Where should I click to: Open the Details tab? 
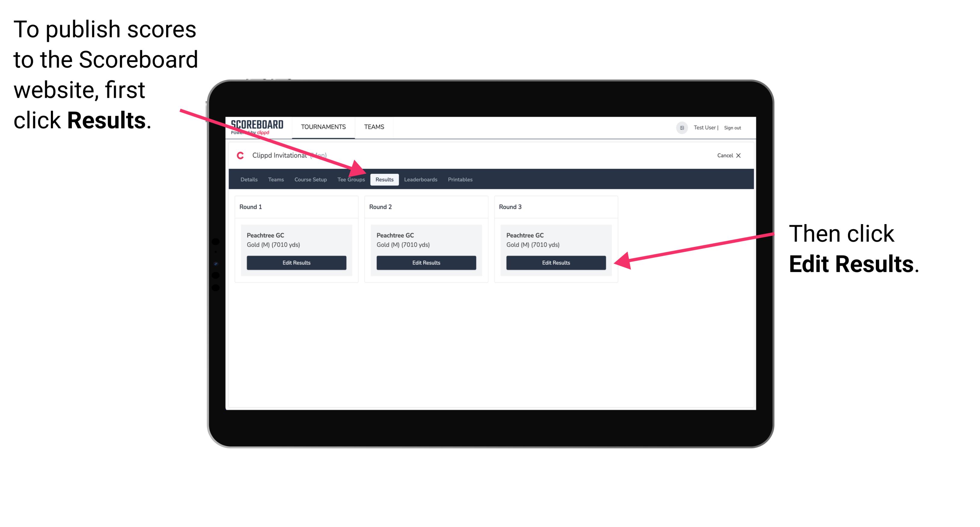250,179
